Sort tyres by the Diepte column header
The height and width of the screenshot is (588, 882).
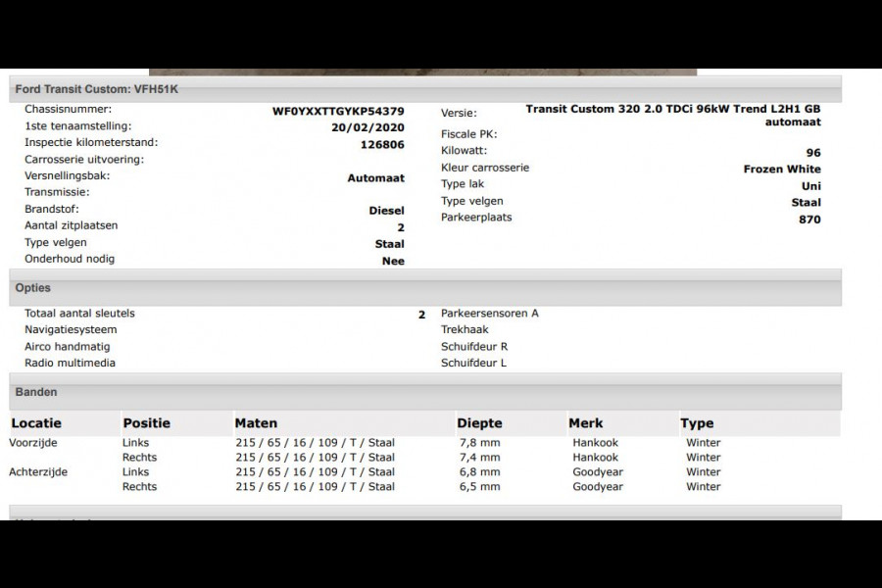pos(479,423)
